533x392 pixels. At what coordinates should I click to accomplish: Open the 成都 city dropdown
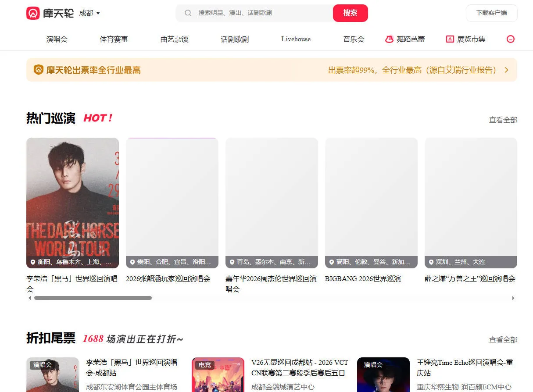[x=89, y=13]
